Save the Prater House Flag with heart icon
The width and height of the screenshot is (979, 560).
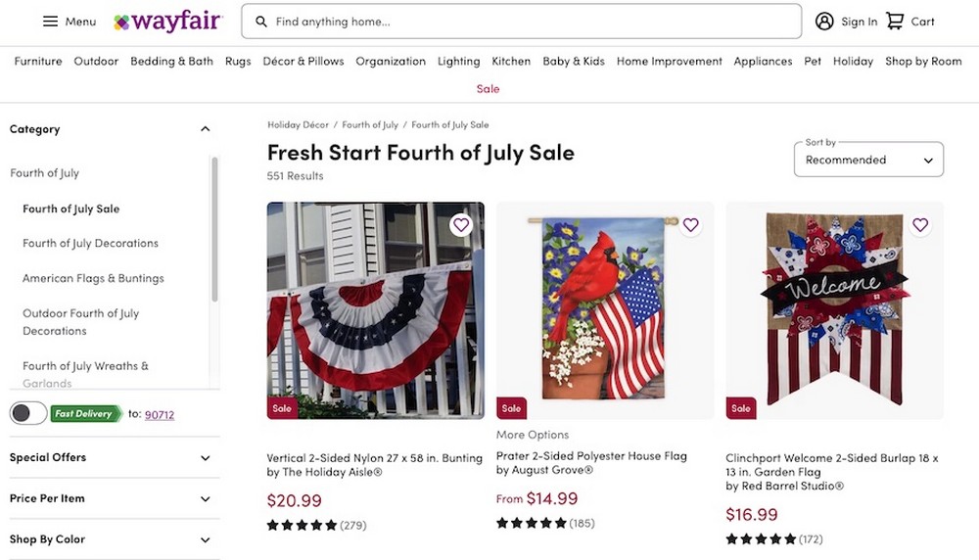[x=690, y=225]
